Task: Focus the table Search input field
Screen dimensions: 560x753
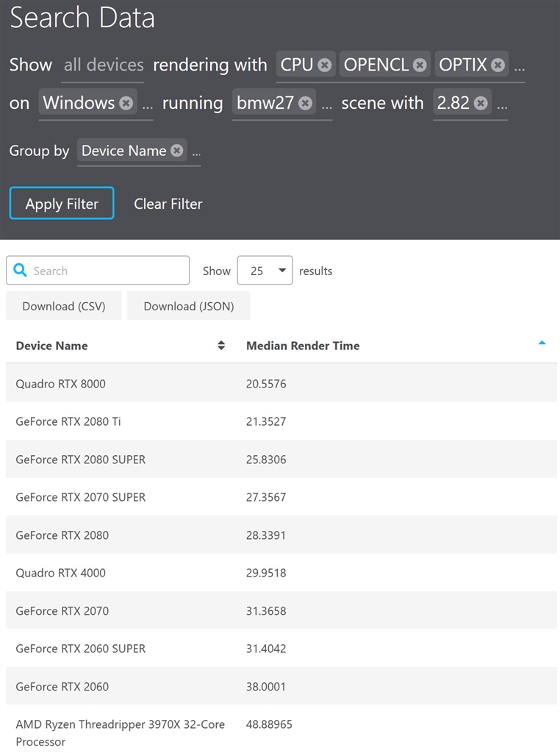Action: click(107, 271)
